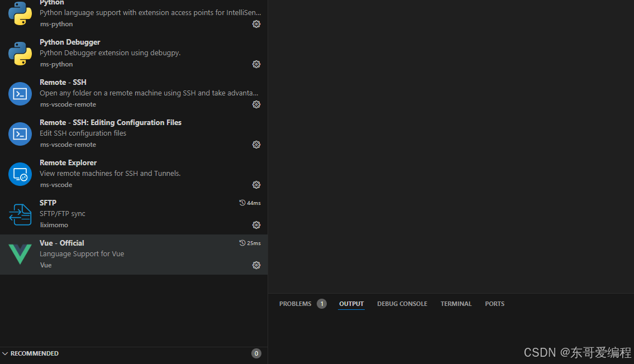Click the RECOMMENDED section header label
634x364 pixels.
coord(35,353)
